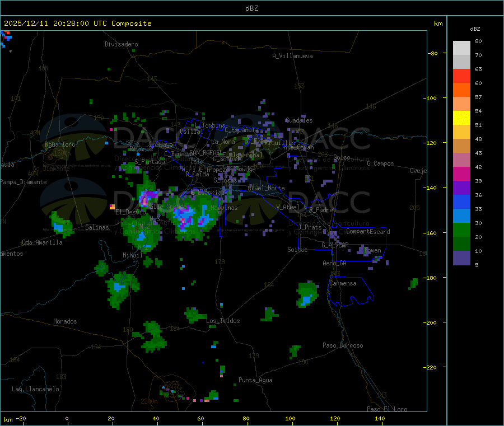Click the S_Pintada label
Image resolution: width=504 pixels, height=426 pixels.
(150, 162)
